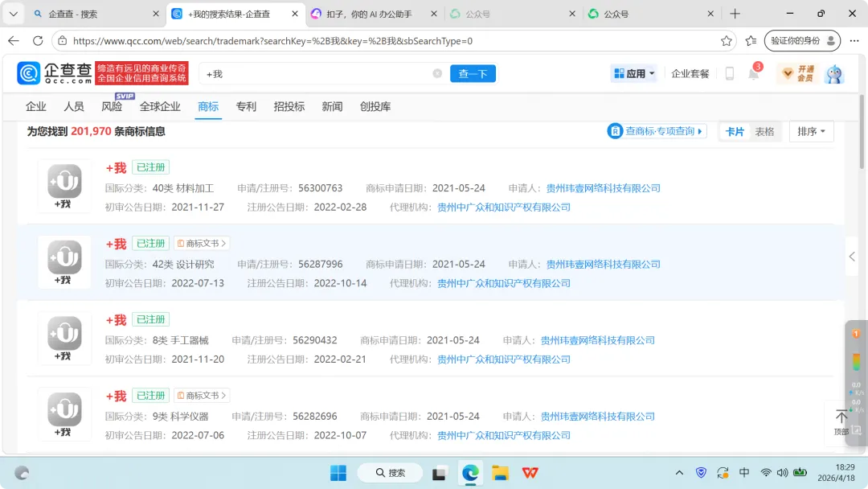This screenshot has height=489, width=868.
Task: Open agency 贵州中广众和知识产权有限公司 for 56290432
Action: click(504, 360)
